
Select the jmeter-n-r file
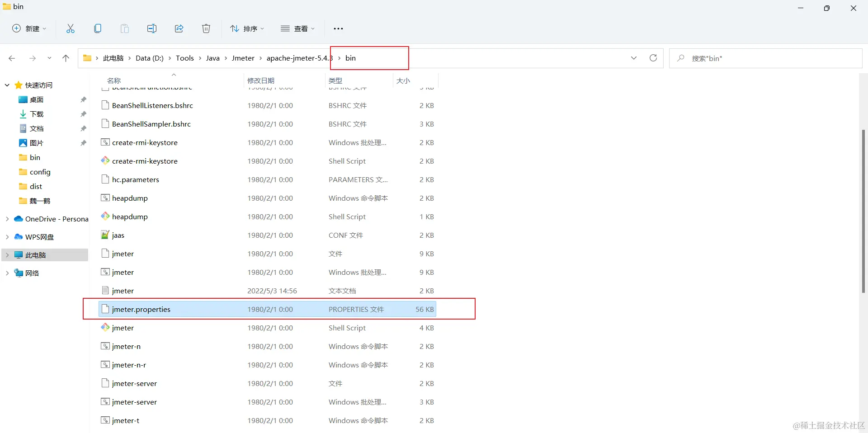coord(268,365)
